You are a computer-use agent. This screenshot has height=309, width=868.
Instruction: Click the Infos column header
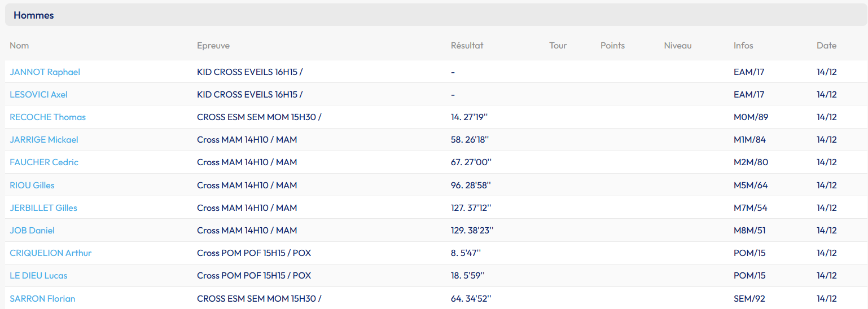point(743,46)
